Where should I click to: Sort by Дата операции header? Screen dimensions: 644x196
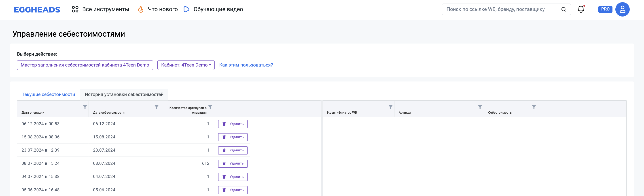[x=33, y=113]
